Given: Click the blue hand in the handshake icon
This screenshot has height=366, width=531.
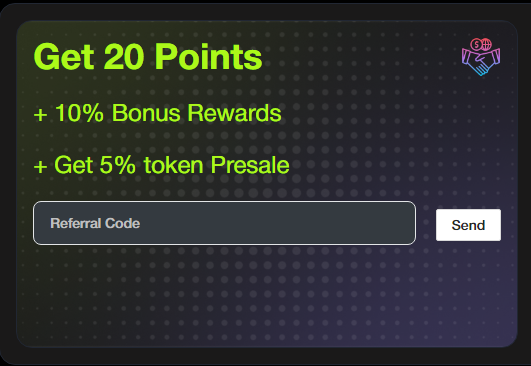Looking at the screenshot, I should click(480, 68).
